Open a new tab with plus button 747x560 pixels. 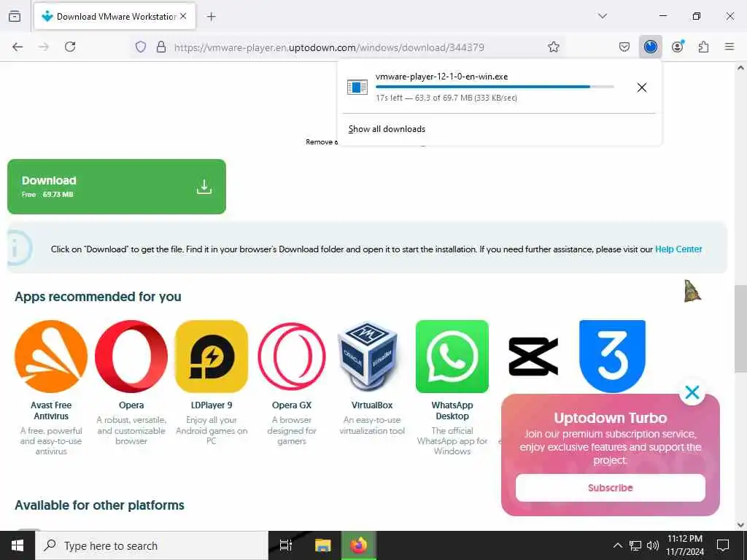pos(212,17)
